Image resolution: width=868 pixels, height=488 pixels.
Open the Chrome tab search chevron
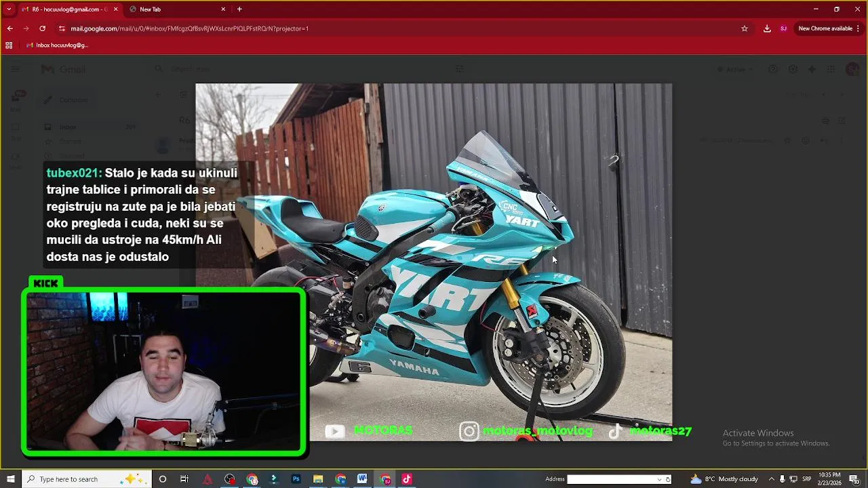[9, 9]
